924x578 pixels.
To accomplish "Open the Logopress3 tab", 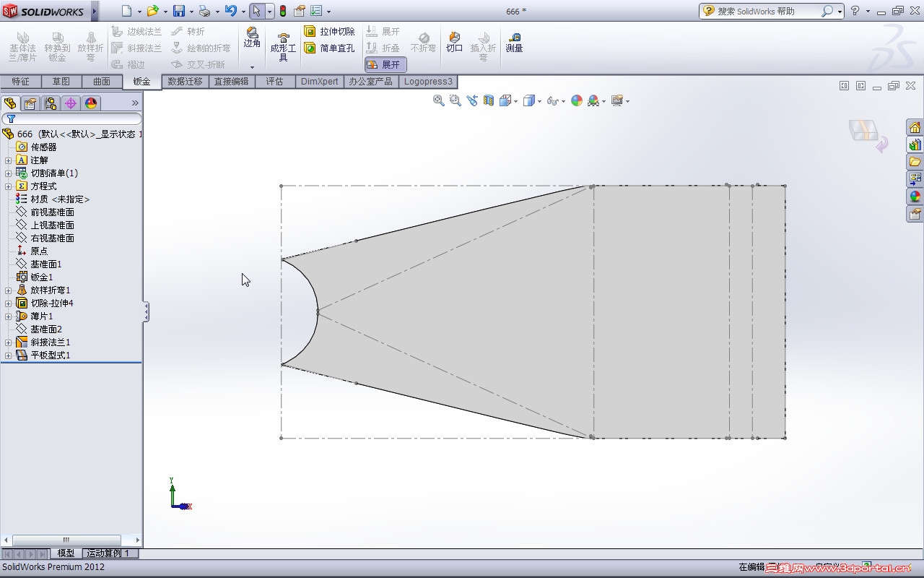I will click(x=428, y=82).
